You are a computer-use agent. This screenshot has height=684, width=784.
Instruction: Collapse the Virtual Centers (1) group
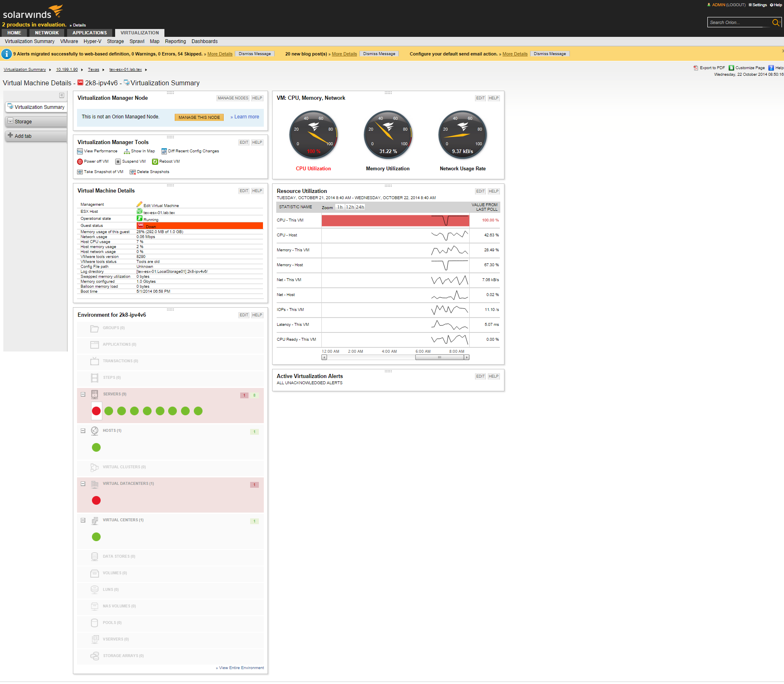pos(83,520)
